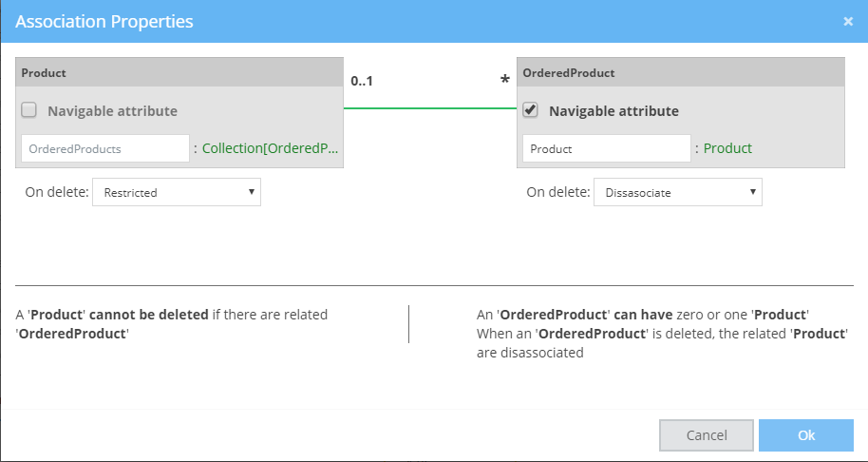Select the green association line
The image size is (868, 462).
(x=429, y=108)
